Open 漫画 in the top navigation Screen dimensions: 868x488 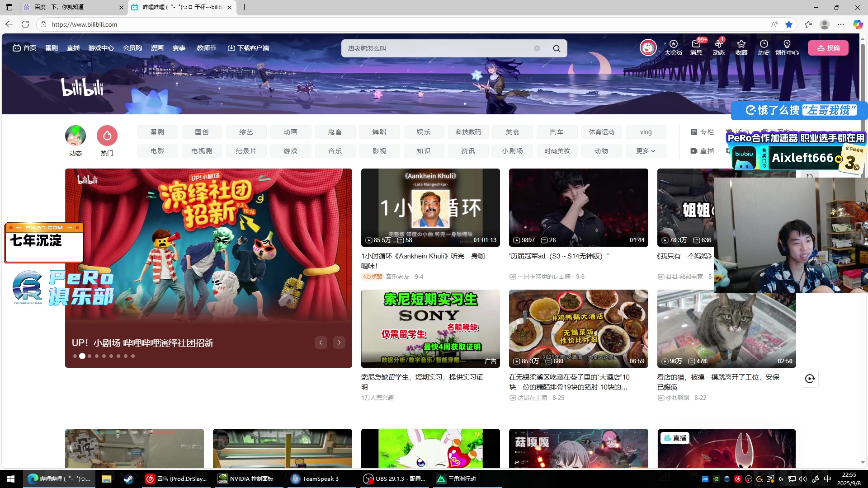point(157,48)
